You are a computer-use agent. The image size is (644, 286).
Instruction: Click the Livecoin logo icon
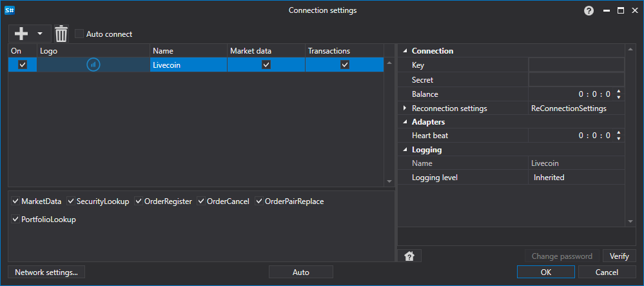coord(93,65)
